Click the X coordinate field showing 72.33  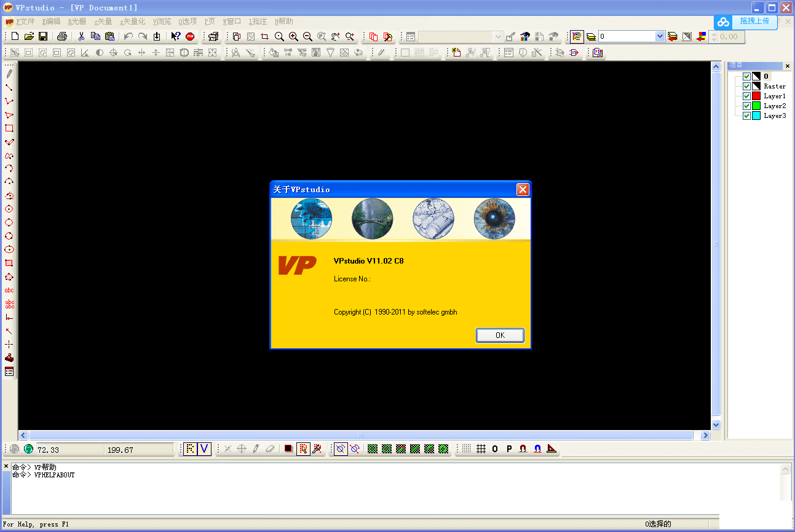(x=69, y=450)
